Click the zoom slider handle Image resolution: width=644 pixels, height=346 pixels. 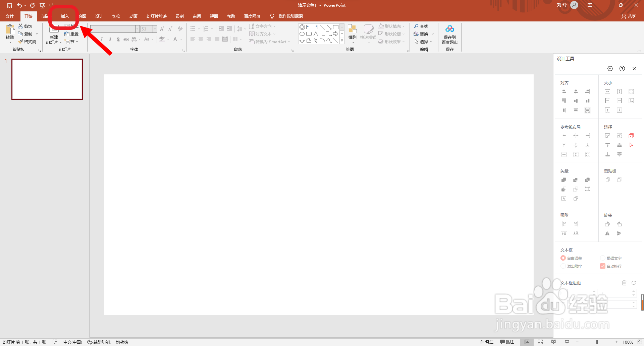coord(597,342)
